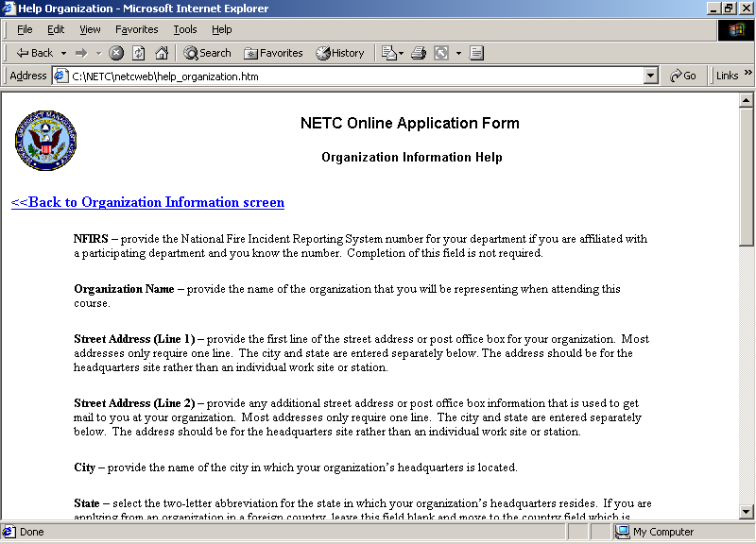Minimize the Internet Explorer window
This screenshot has width=756, height=544.
713,8
